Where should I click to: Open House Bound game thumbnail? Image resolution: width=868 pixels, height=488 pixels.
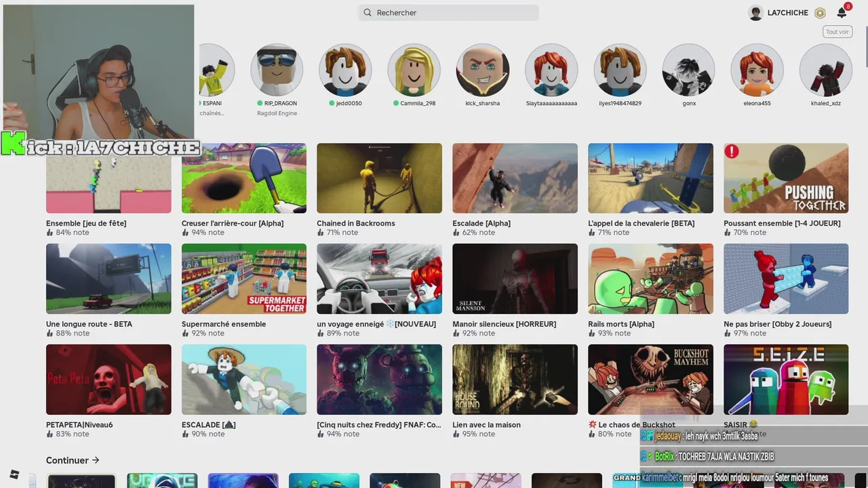[515, 380]
